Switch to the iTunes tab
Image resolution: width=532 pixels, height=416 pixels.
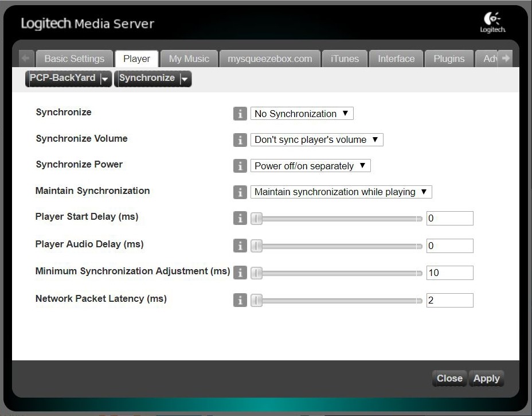point(345,59)
